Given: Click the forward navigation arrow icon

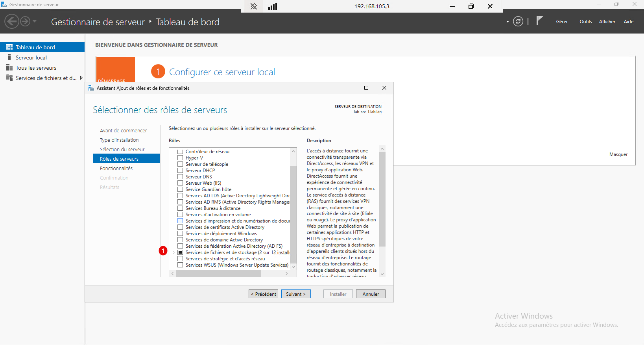Looking at the screenshot, I should pos(25,21).
